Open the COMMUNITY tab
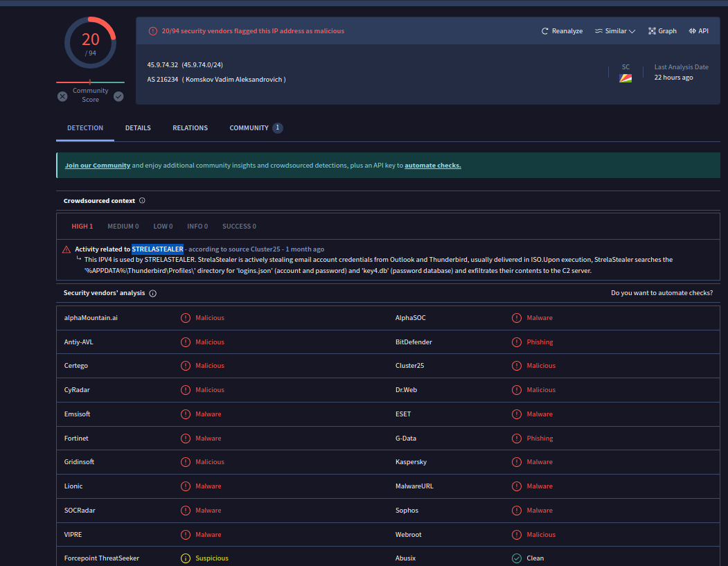Viewport: 728px width, 566px height. 249,128
